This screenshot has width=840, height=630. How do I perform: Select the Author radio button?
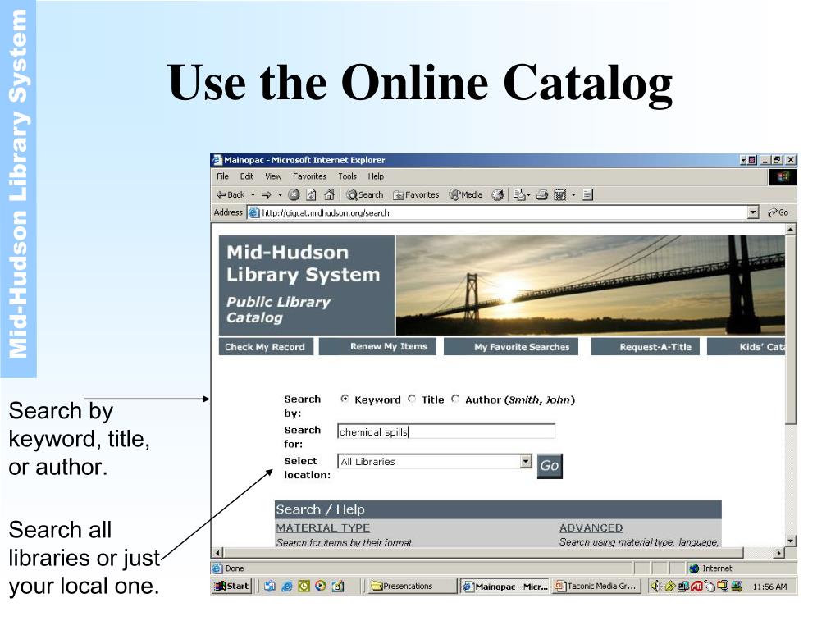pyautogui.click(x=455, y=399)
